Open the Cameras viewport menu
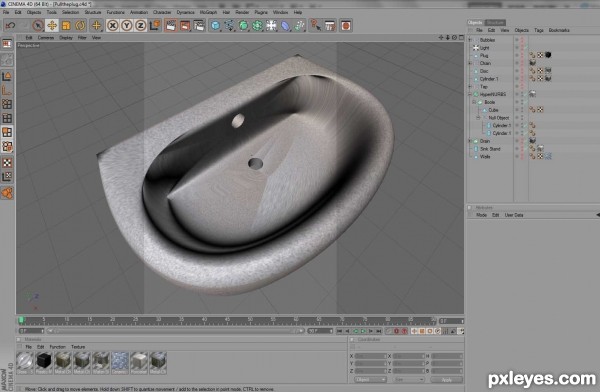The width and height of the screenshot is (600, 392). (46, 38)
